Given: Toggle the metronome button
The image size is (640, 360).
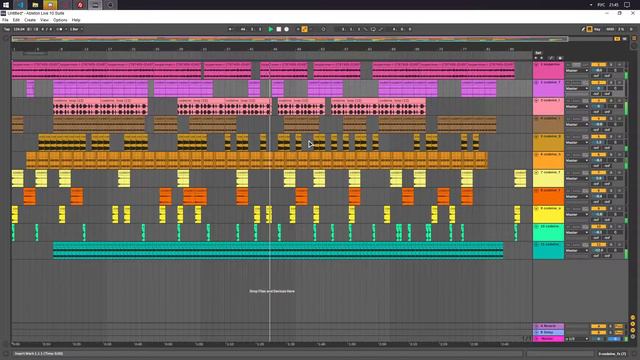Looking at the screenshot, I should pos(60,29).
